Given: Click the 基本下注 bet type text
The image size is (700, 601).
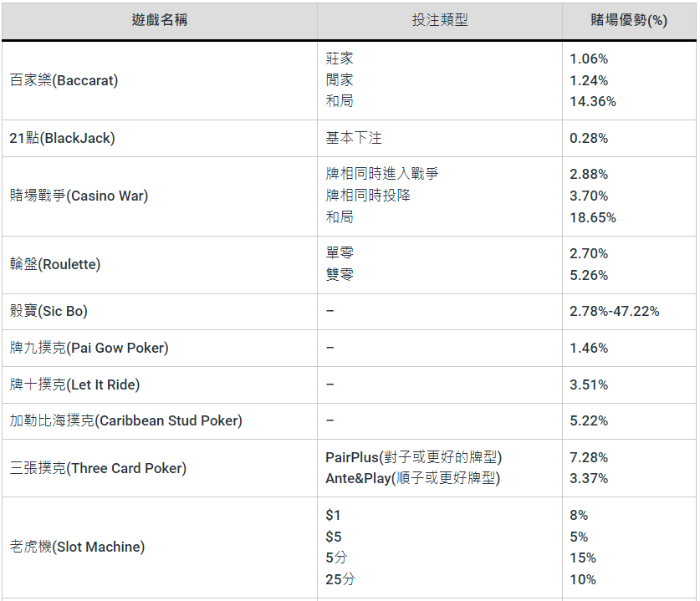Looking at the screenshot, I should point(353,139).
